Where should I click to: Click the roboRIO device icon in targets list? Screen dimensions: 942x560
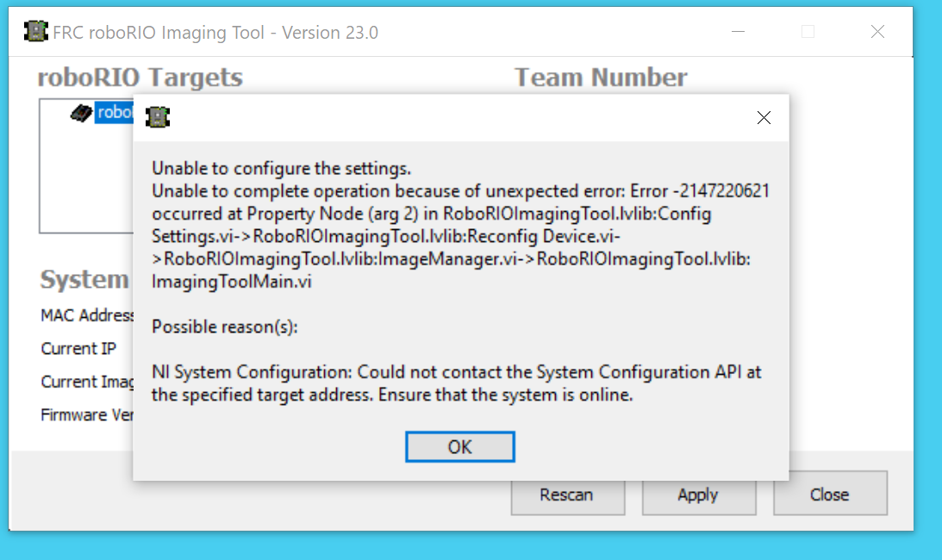(81, 112)
